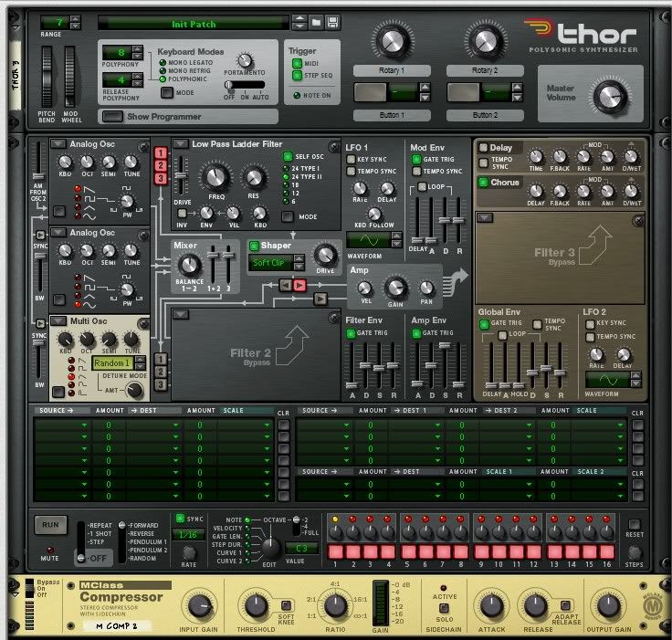Click the Init Patch name display
This screenshot has height=640, width=672.
point(194,24)
